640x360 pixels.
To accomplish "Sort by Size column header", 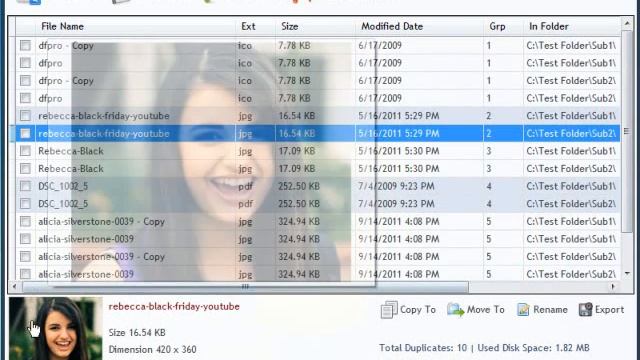I will [289, 27].
